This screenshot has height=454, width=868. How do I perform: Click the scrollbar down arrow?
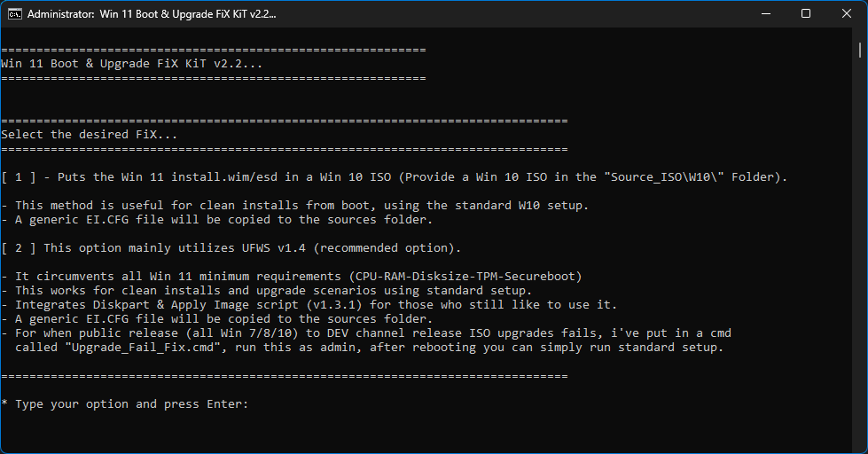861,445
